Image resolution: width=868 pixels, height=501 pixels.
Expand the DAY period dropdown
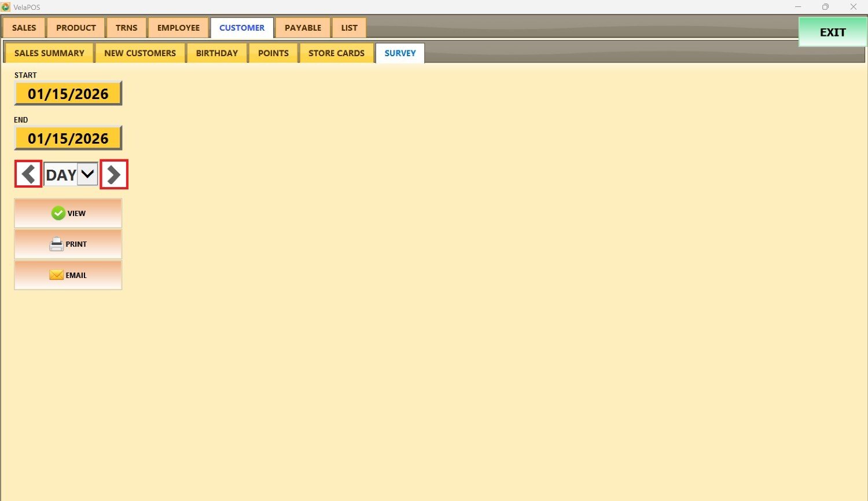[x=87, y=174]
